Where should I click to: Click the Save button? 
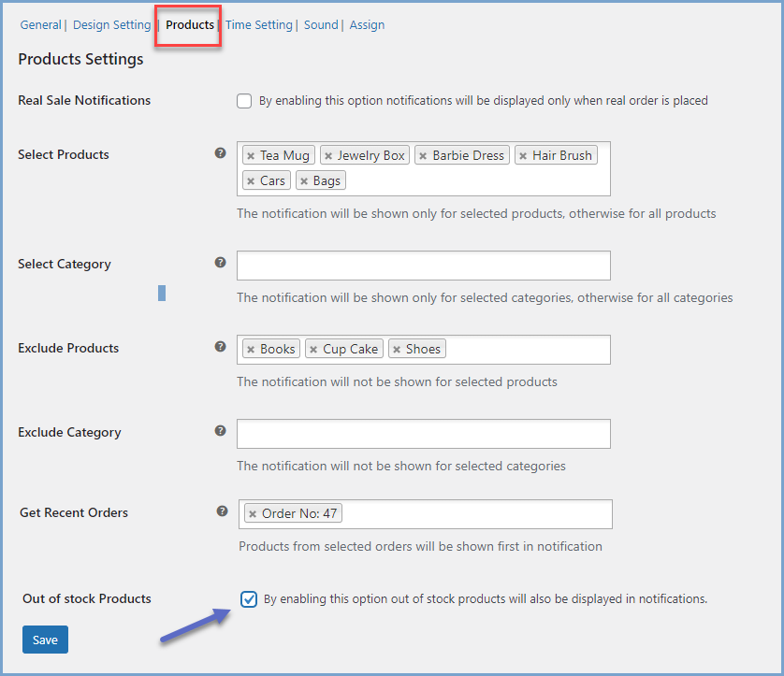pos(45,639)
